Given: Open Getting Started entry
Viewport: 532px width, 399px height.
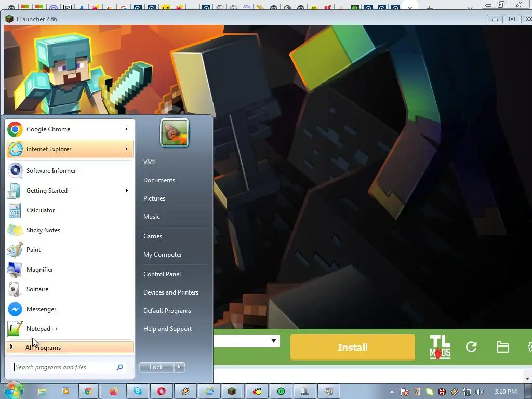Looking at the screenshot, I should pos(70,190).
